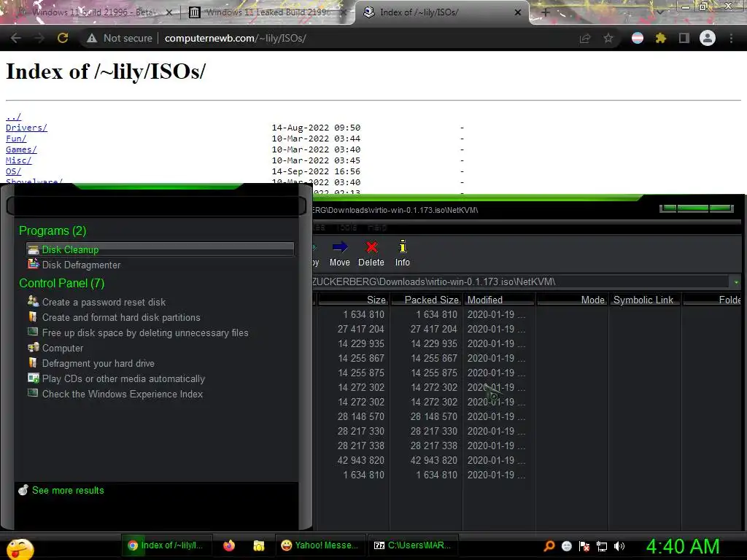Click the Chrome address bar URL
The image size is (747, 560).
236,38
